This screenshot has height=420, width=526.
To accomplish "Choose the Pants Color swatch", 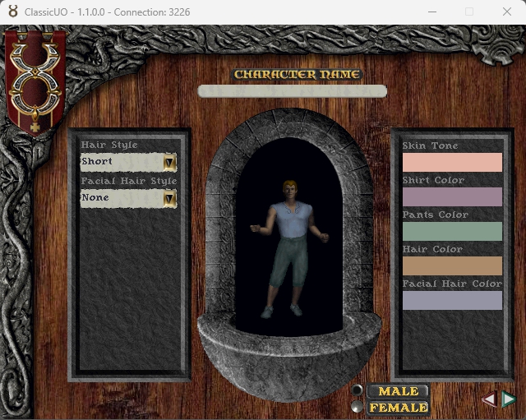I will 452,231.
